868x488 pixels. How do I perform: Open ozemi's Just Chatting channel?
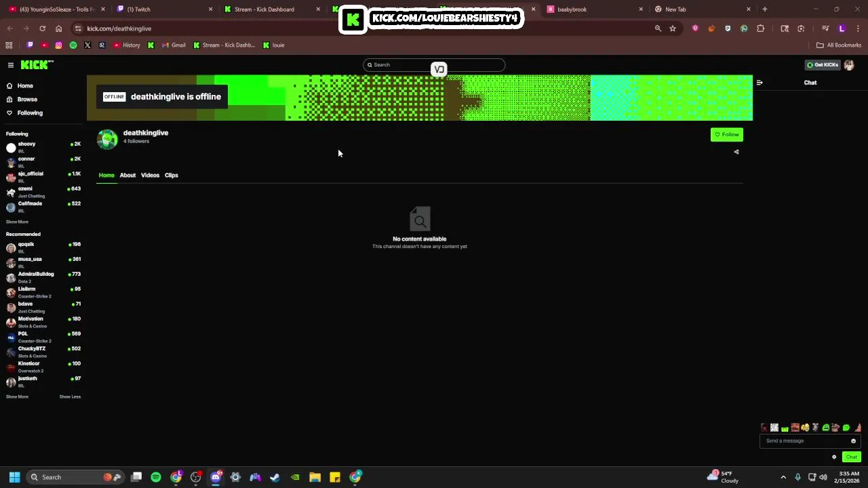point(43,192)
